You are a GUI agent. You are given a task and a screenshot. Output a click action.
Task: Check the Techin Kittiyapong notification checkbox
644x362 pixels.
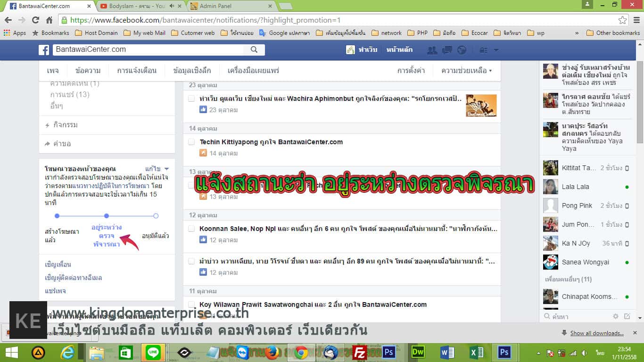tap(191, 142)
